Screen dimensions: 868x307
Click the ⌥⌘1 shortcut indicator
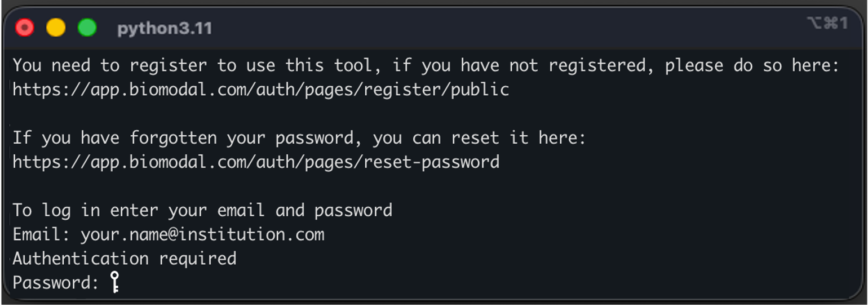pos(827,24)
